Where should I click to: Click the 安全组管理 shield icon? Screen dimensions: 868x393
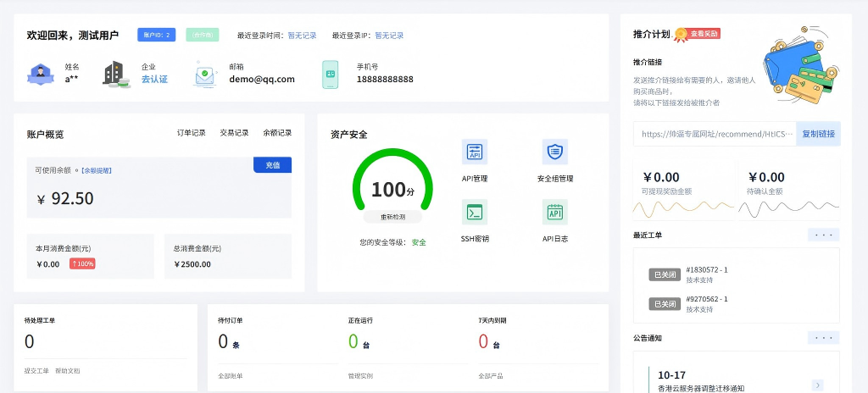click(555, 152)
